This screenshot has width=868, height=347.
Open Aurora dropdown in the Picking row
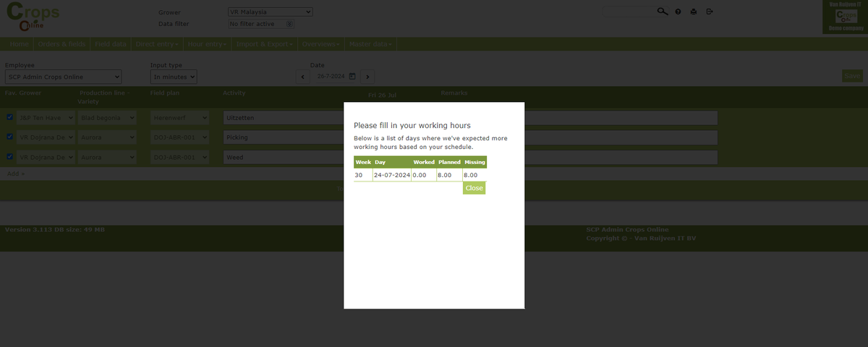107,137
